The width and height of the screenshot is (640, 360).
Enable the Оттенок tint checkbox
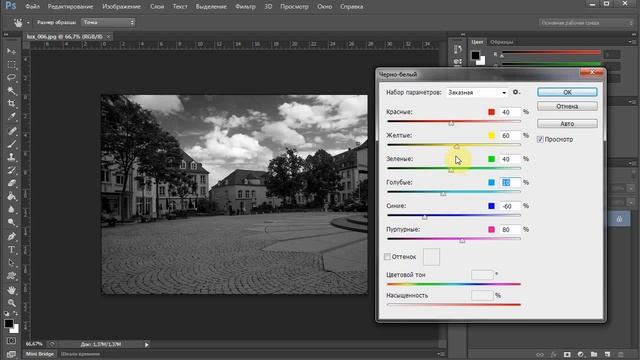click(387, 257)
